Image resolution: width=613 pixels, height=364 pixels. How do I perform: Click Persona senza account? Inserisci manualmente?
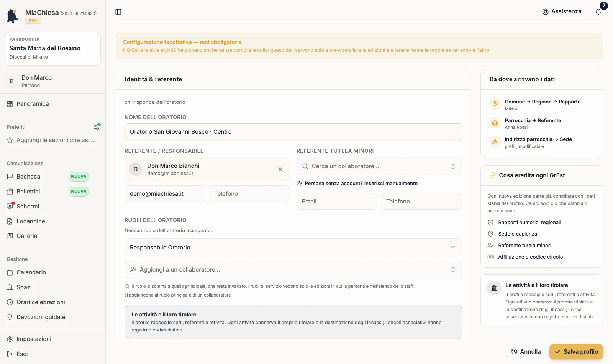[x=361, y=184]
